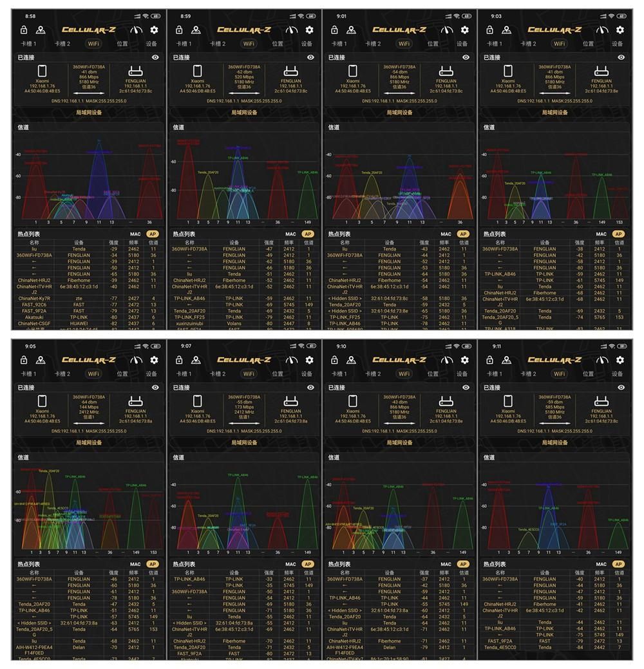
Task: Click the map marker icon in 9:03 screenshot
Action: (x=507, y=30)
